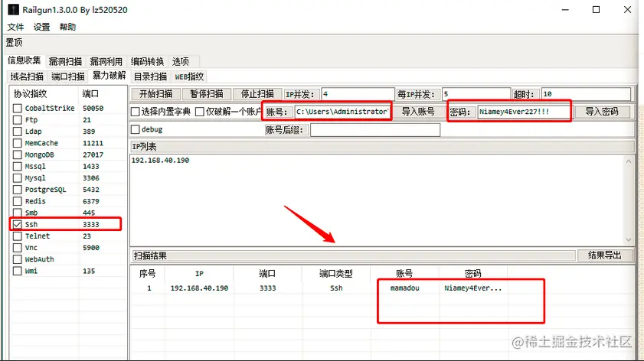Click the 序号 column header
The width and height of the screenshot is (644, 361).
tap(148, 274)
